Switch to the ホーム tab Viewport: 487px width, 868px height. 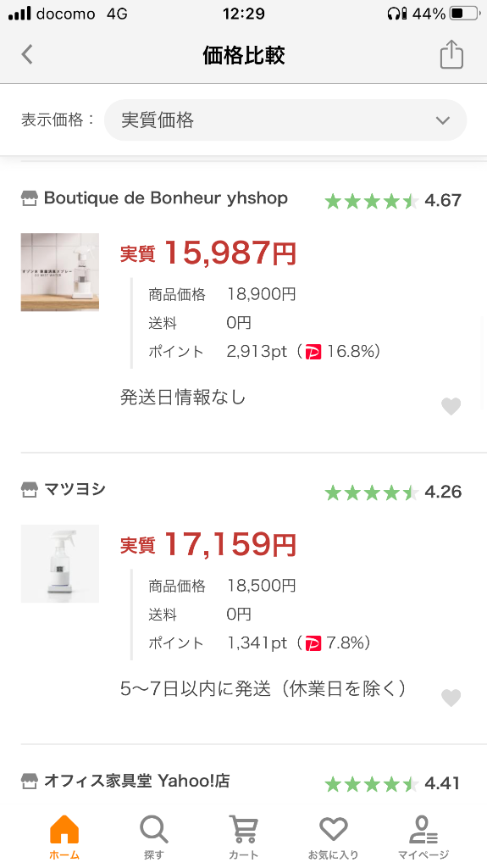pyautogui.click(x=64, y=837)
